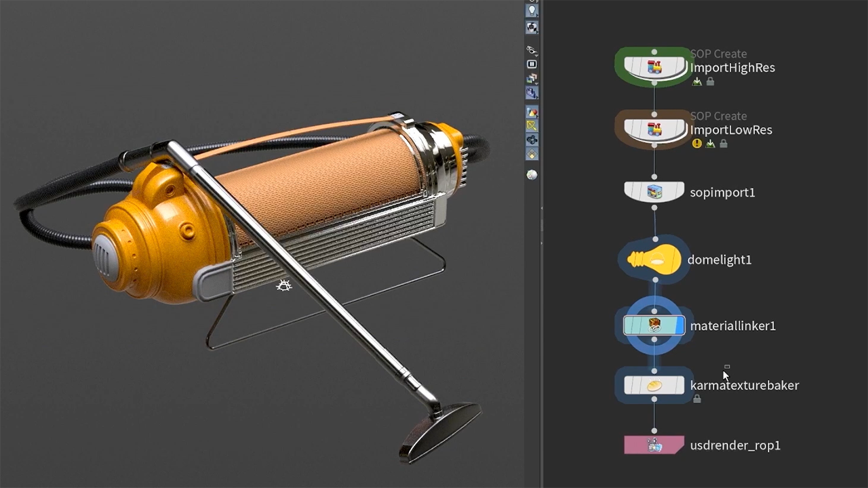
Task: Click the round grey sphere icon in toolbar
Action: 532,175
